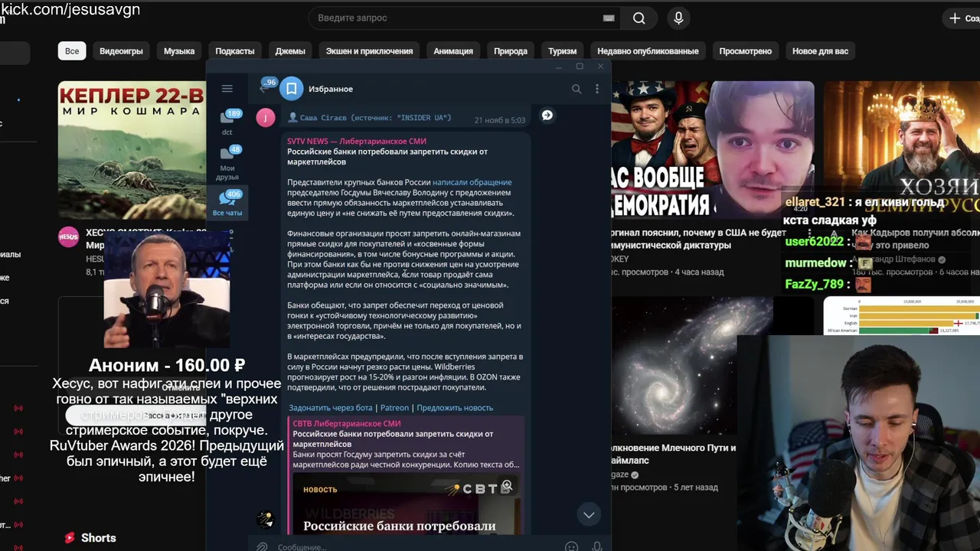Screen dimensions: 980x551
Task: Click the voice message microphone in Telegram
Action: [597, 546]
